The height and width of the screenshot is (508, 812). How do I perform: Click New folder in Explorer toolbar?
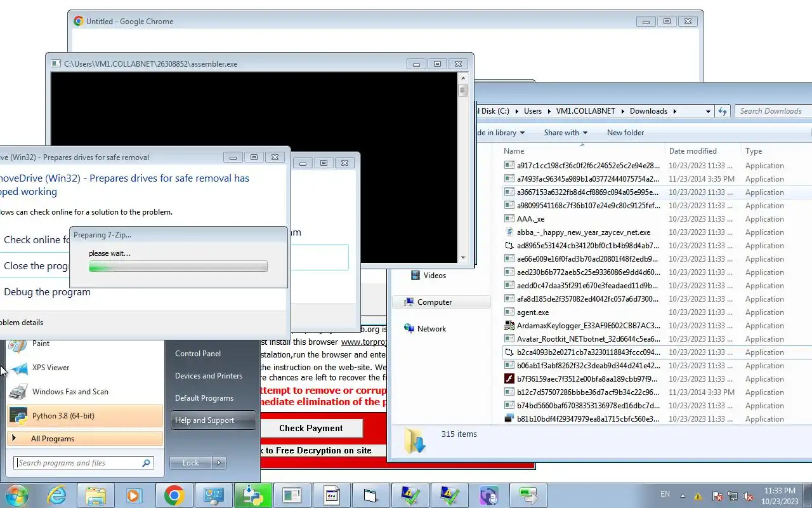pyautogui.click(x=625, y=133)
